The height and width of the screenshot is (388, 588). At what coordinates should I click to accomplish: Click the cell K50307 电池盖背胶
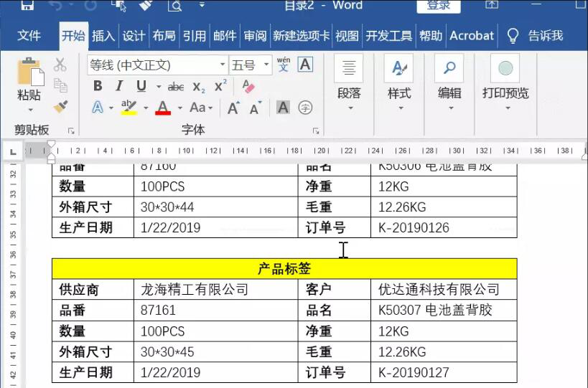[444, 310]
